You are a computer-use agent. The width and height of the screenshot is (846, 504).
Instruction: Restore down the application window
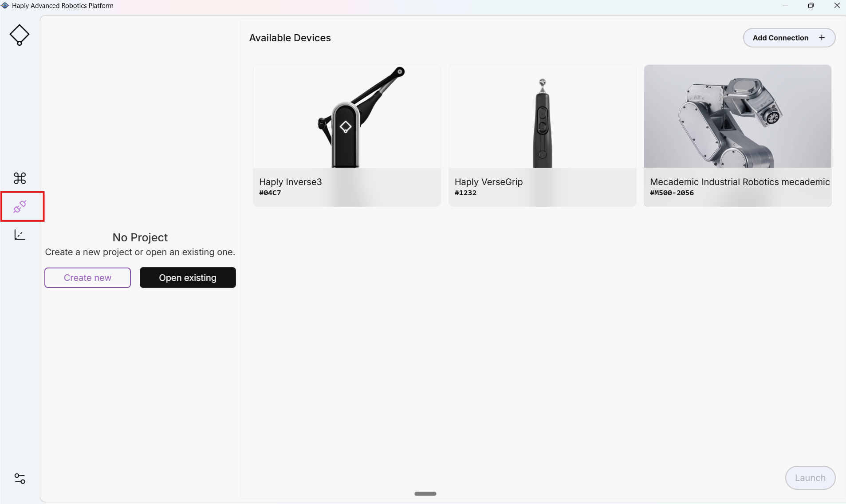(x=811, y=5)
